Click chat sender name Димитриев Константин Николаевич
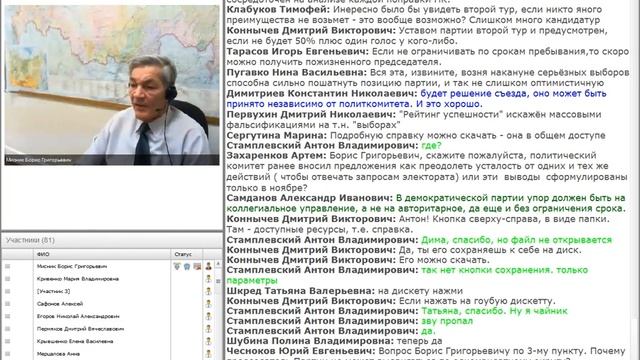Screen dimensions: 640x360 pos(322,93)
